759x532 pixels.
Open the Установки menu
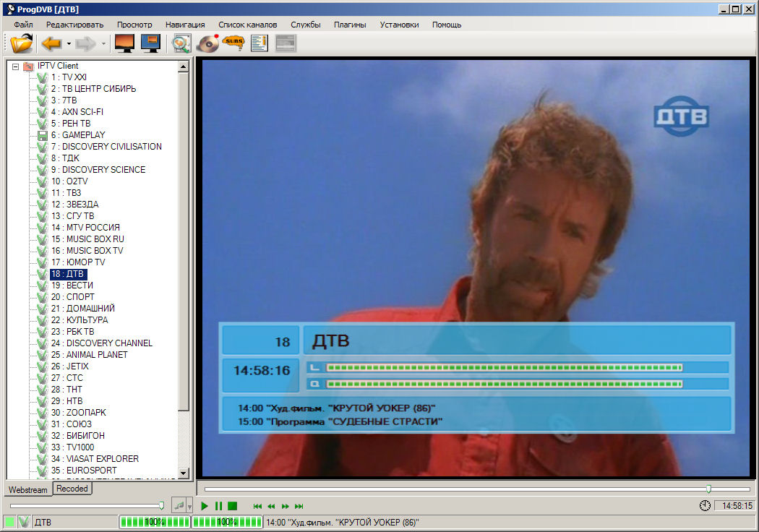399,25
